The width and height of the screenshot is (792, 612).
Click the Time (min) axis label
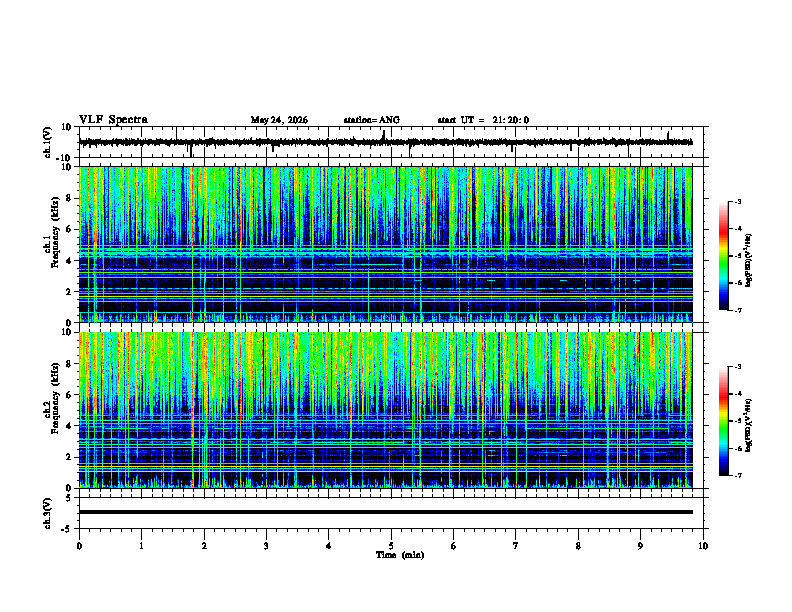tap(400, 555)
